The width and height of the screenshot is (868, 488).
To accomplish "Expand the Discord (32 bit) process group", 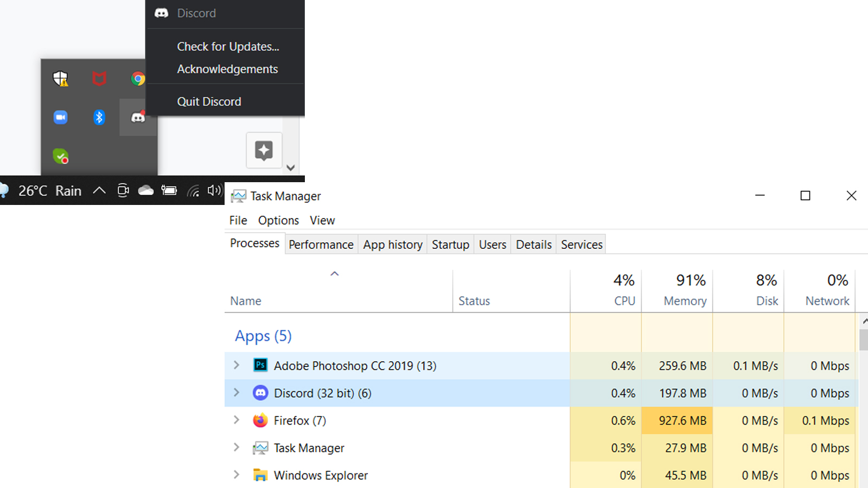I will click(237, 392).
